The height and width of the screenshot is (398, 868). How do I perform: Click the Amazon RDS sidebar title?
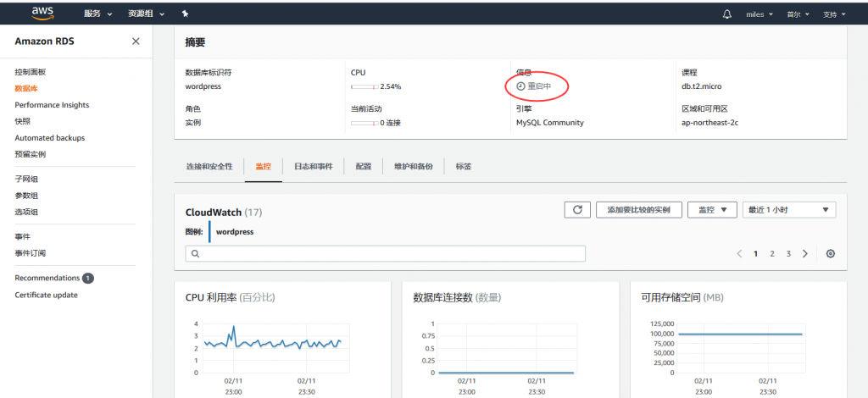[44, 41]
